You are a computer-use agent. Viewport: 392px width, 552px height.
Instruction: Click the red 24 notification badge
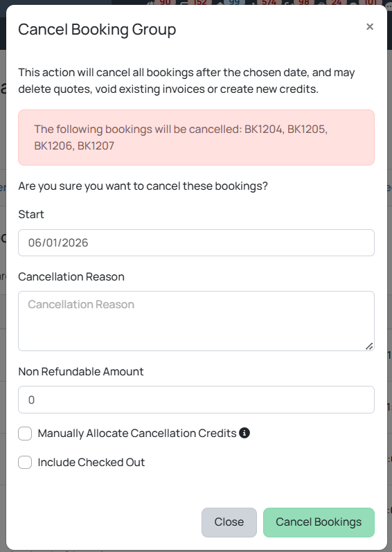[336, 2]
